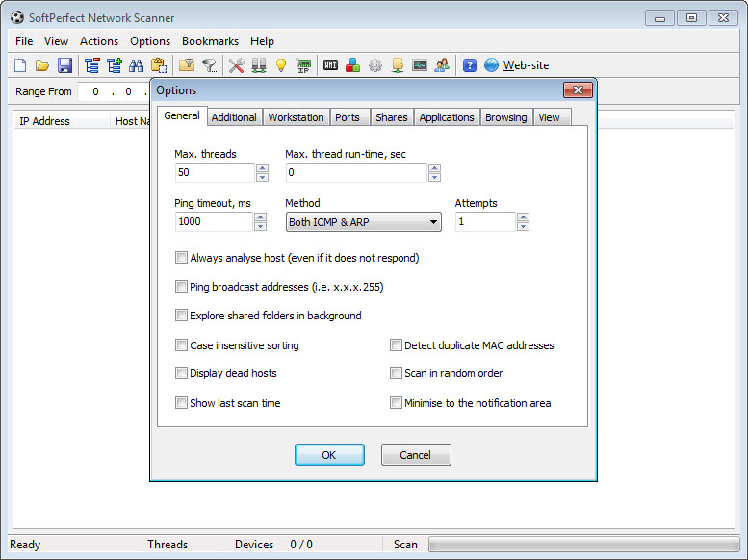748x560 pixels.
Task: Click the Cancel button
Action: (416, 454)
